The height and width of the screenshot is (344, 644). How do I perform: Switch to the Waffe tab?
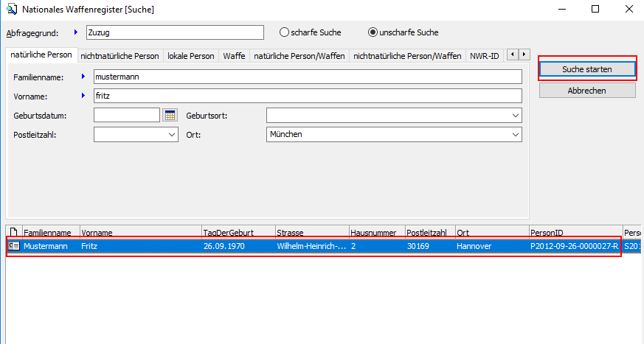(x=235, y=56)
